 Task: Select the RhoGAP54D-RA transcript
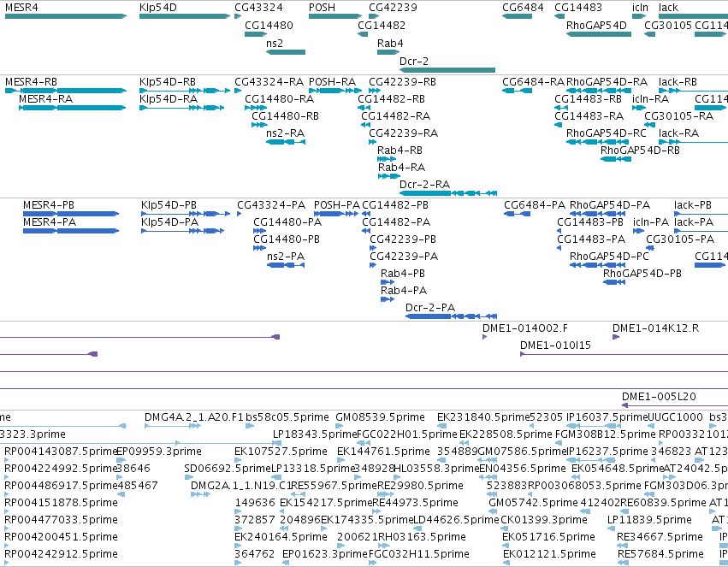click(x=599, y=91)
